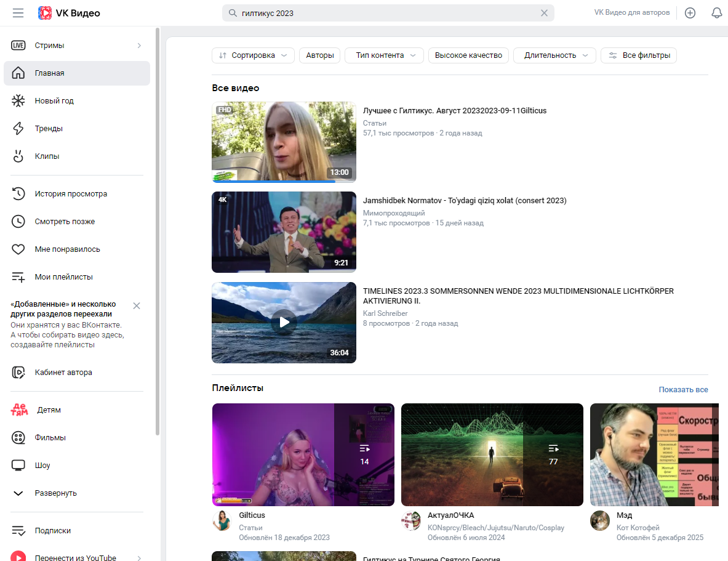Open Клипы in the sidebar

click(76, 156)
